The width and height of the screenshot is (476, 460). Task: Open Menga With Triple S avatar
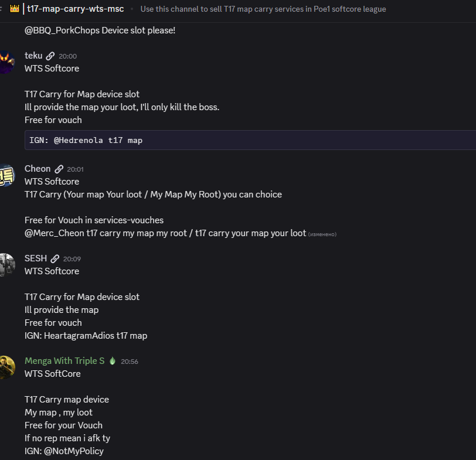[6, 367]
